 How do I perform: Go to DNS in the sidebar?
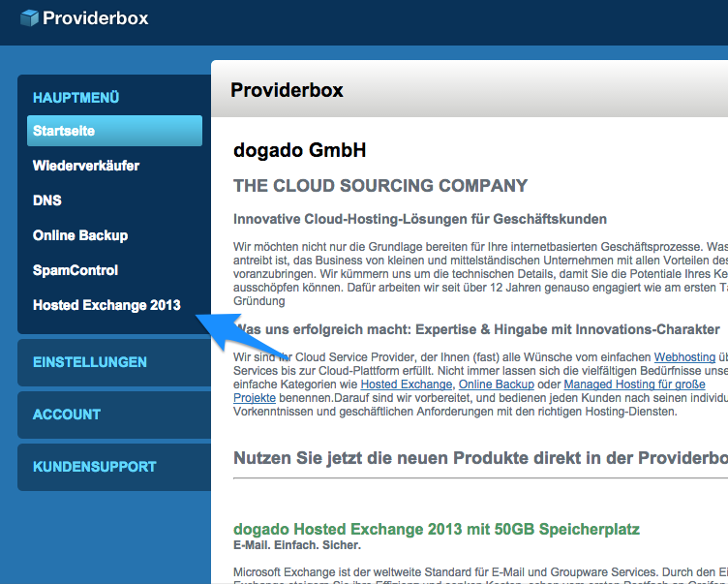[x=46, y=200]
